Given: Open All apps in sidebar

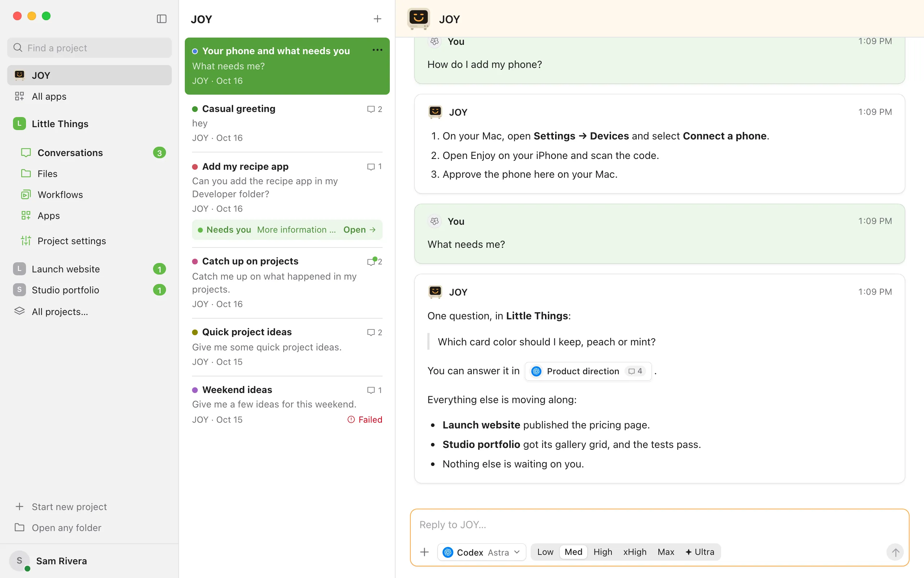Looking at the screenshot, I should 90,96.
